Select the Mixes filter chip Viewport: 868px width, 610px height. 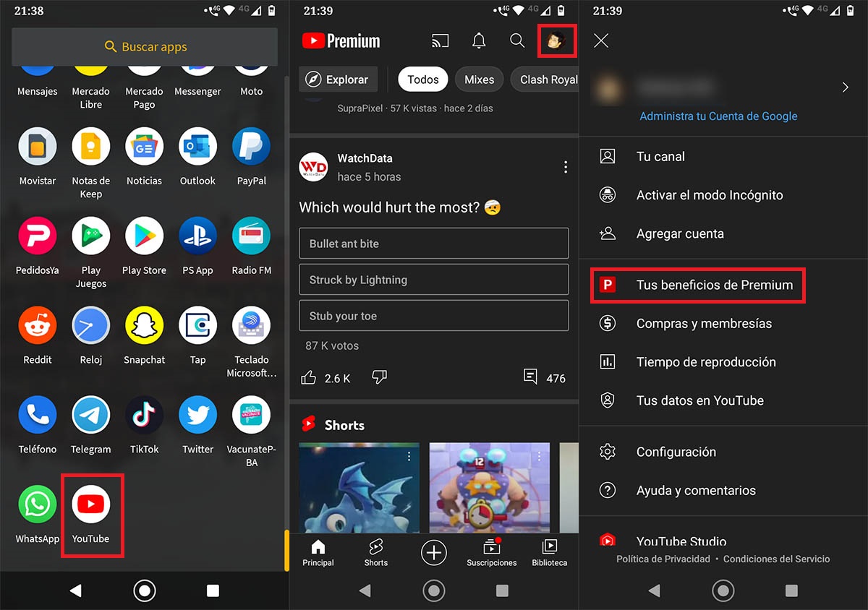click(x=479, y=80)
